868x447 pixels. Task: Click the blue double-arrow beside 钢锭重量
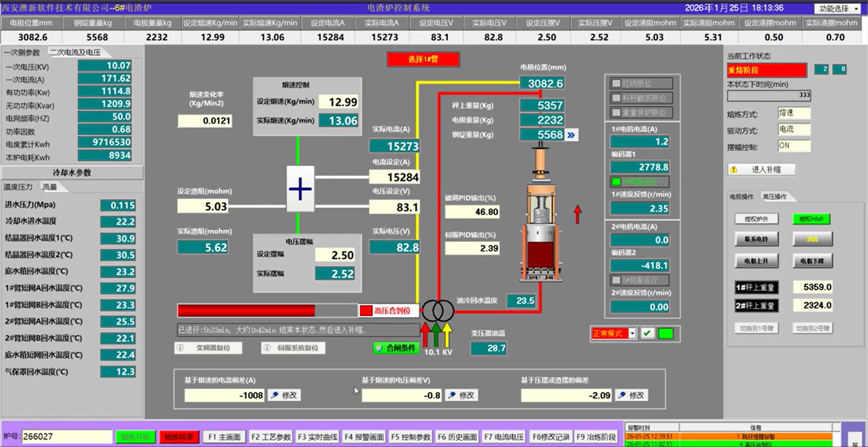[x=571, y=135]
